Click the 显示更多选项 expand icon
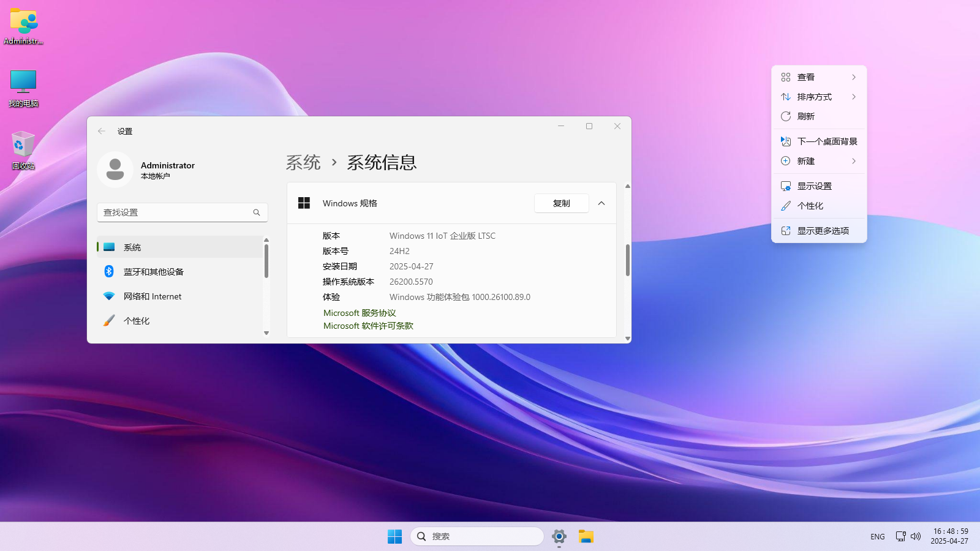Image resolution: width=980 pixels, height=551 pixels. 786,231
